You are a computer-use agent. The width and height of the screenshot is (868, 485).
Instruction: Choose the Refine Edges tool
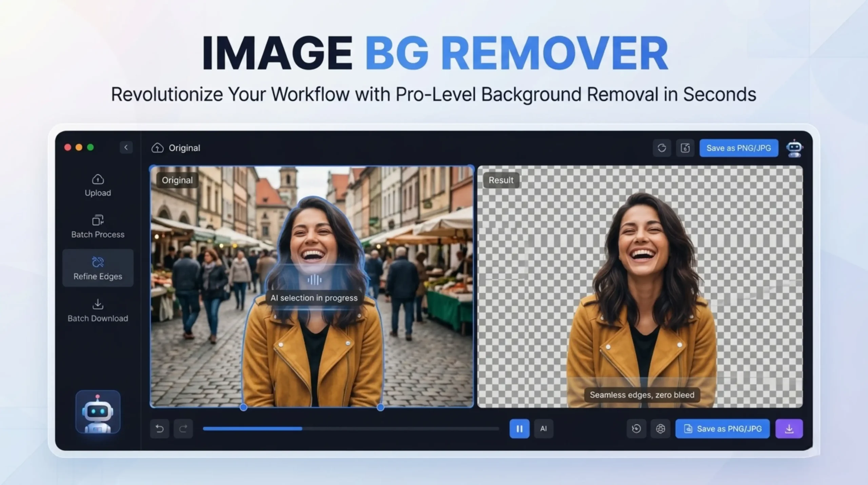pos(98,268)
